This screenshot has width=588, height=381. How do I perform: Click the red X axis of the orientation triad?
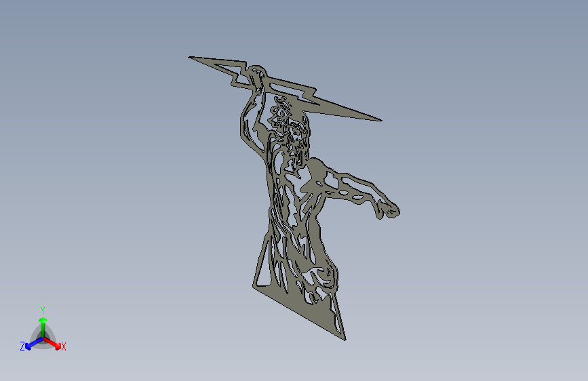point(52,343)
